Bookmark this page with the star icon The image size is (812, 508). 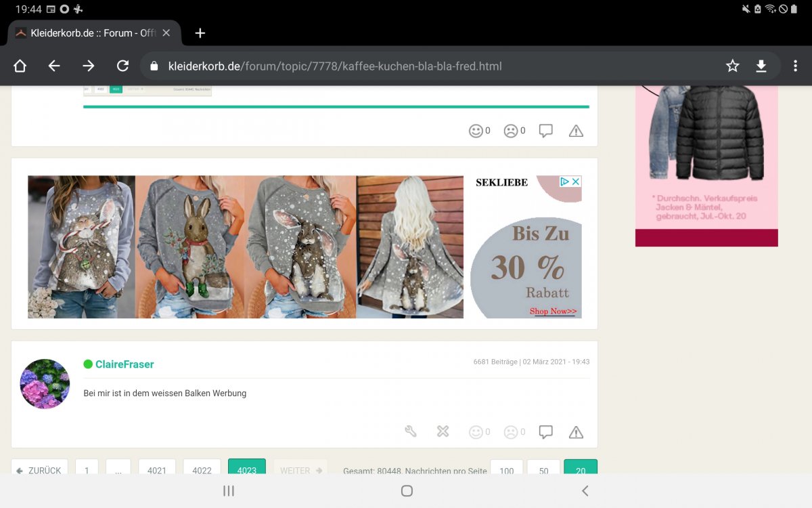(732, 66)
